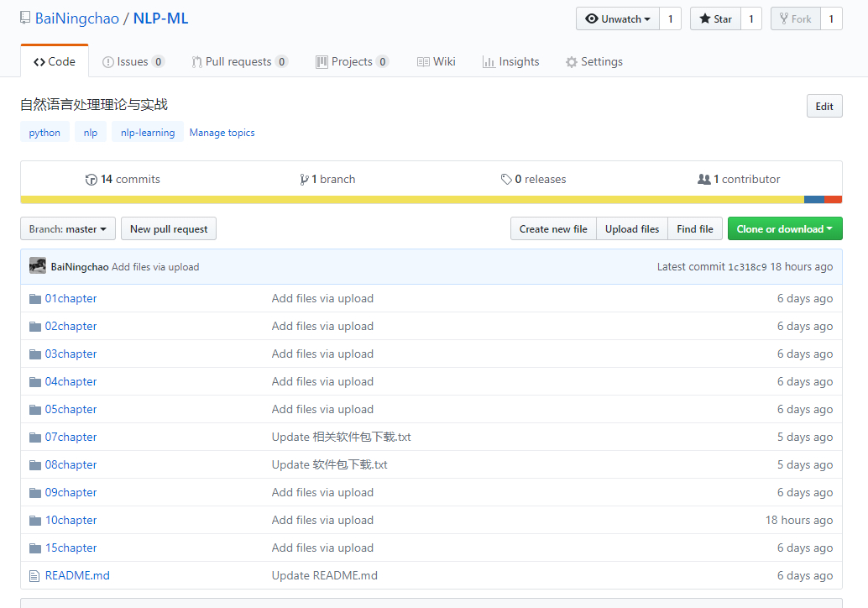
Task: View the 1 branch link
Action: pyautogui.click(x=327, y=180)
